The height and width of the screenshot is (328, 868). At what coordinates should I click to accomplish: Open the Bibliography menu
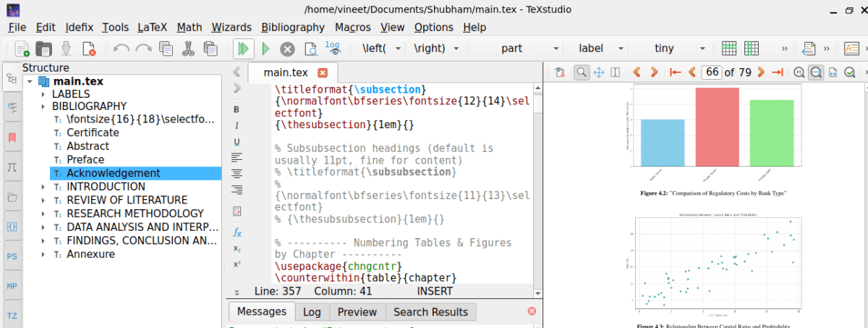click(x=293, y=28)
